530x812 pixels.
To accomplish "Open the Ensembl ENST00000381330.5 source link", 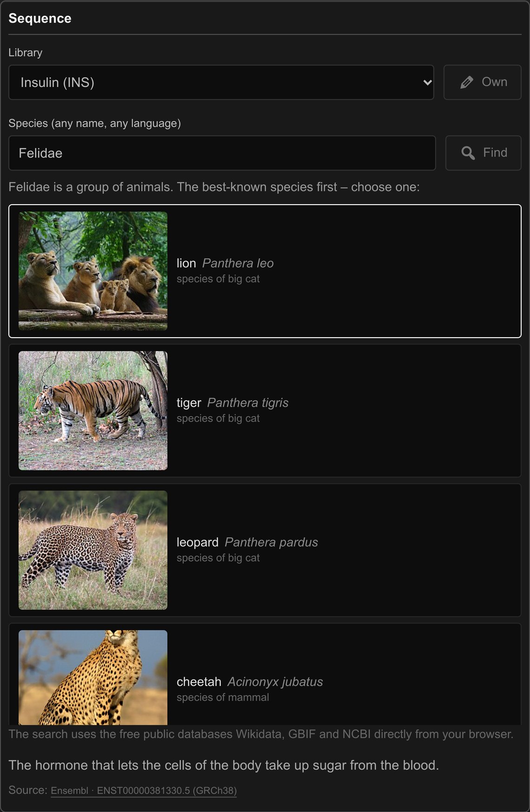I will [144, 791].
